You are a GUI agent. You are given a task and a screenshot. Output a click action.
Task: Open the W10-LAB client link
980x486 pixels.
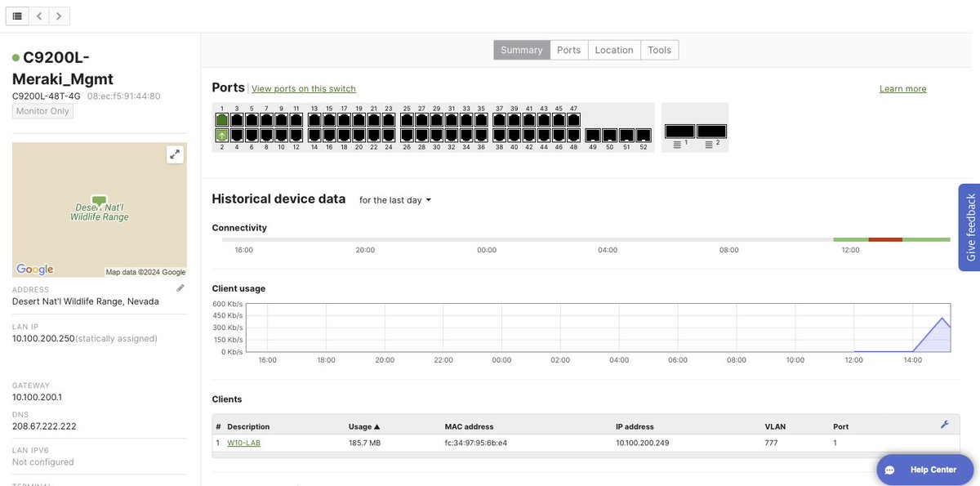243,443
